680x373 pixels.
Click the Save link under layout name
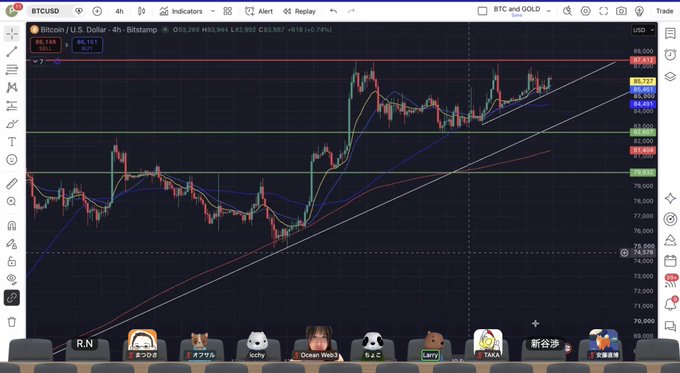click(x=517, y=16)
